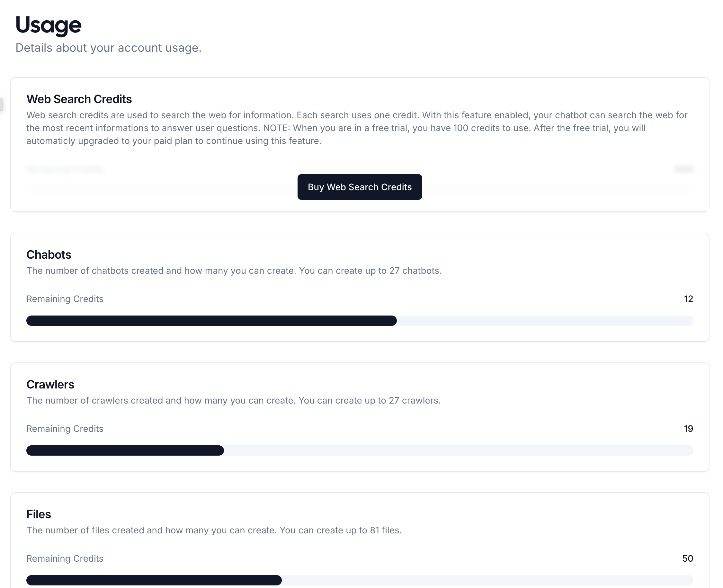Click the "Details about your account usage" subtitle
Image resolution: width=723 pixels, height=588 pixels.
click(x=108, y=48)
